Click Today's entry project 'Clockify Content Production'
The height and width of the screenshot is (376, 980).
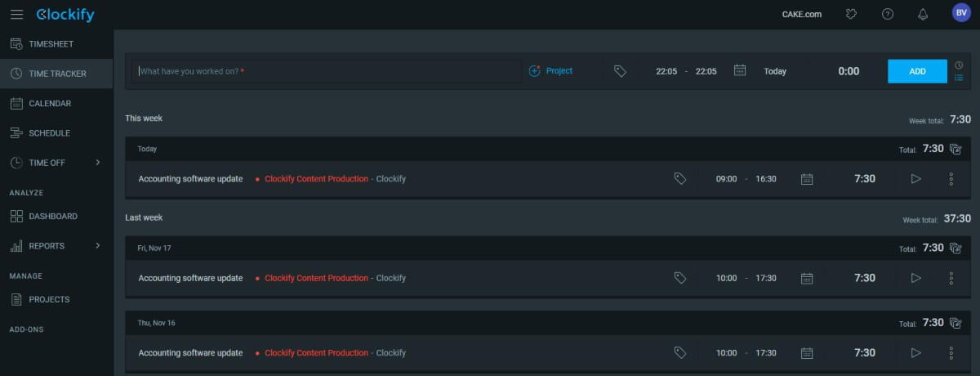[316, 179]
